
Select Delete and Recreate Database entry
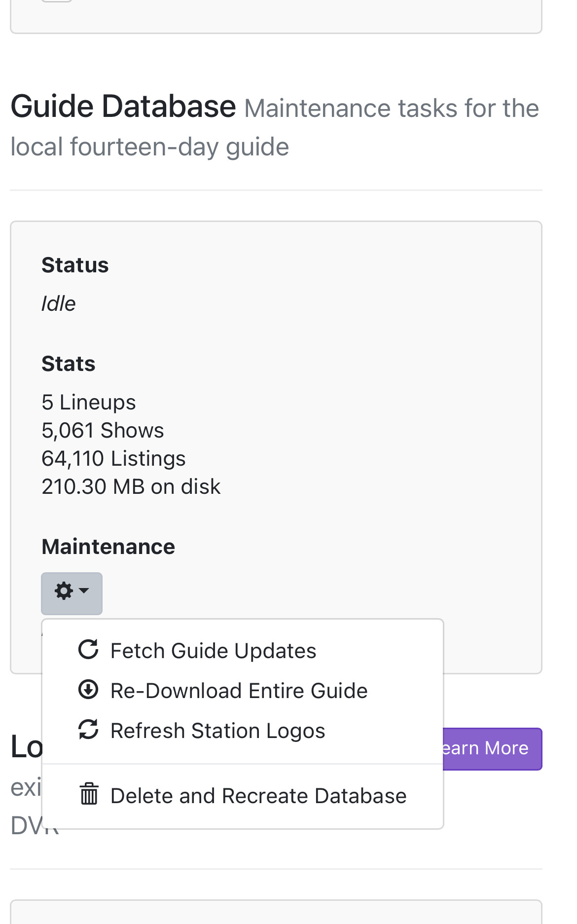258,796
